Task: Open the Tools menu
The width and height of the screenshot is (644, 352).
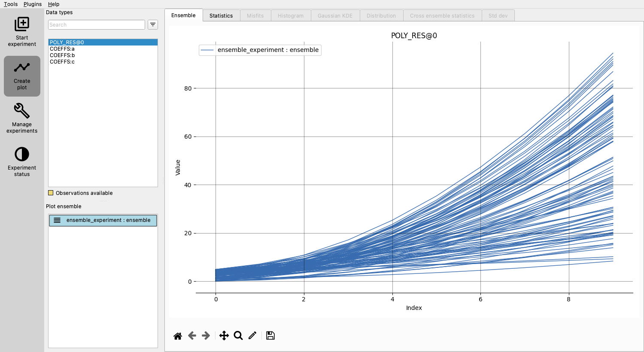Action: 11,4
